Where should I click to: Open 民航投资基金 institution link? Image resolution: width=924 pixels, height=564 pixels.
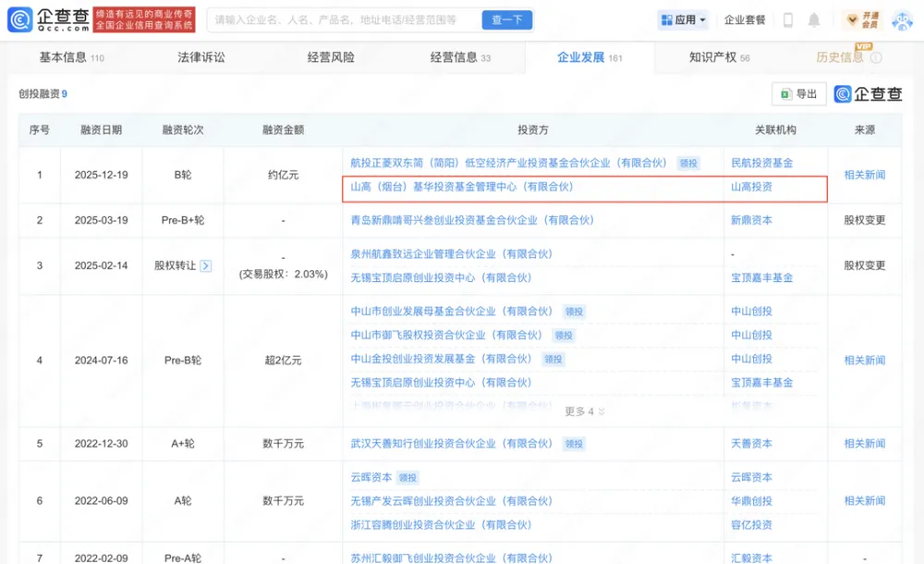click(x=762, y=163)
